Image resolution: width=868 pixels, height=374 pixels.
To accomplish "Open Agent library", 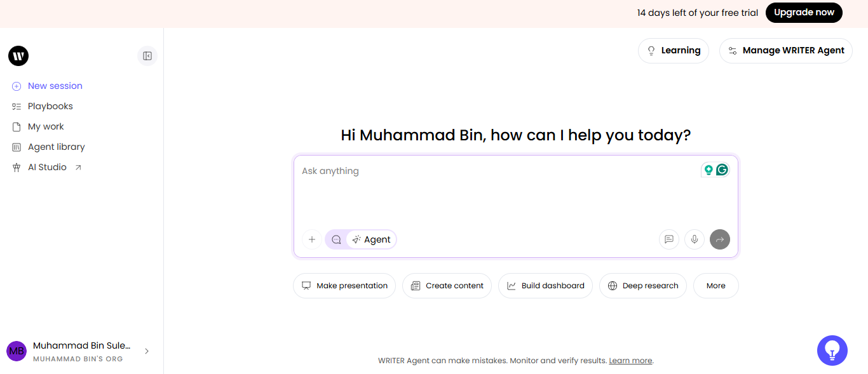I will 56,147.
